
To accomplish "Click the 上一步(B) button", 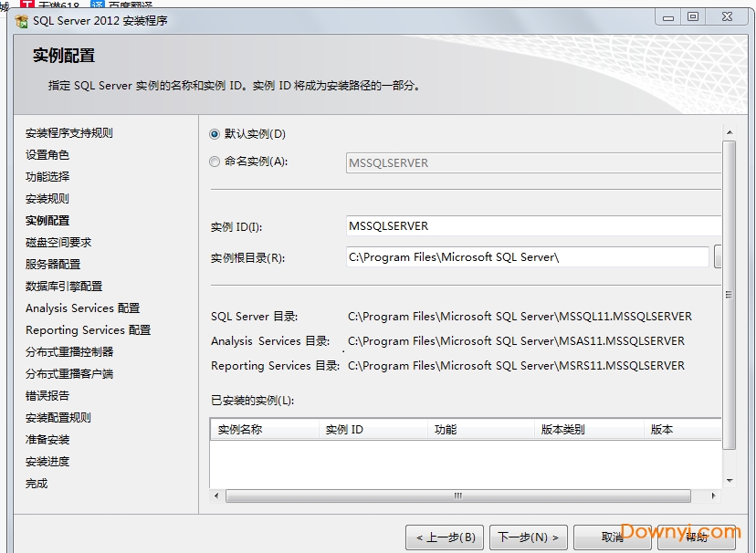I will 445,537.
